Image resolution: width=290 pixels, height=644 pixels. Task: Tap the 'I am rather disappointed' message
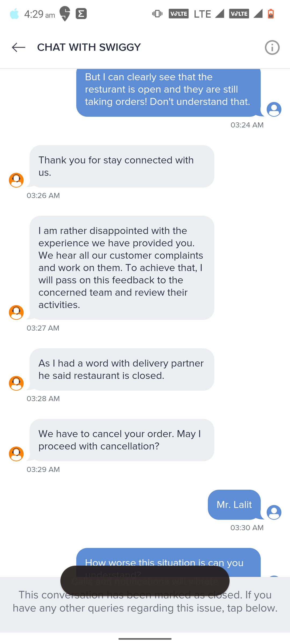click(x=122, y=268)
